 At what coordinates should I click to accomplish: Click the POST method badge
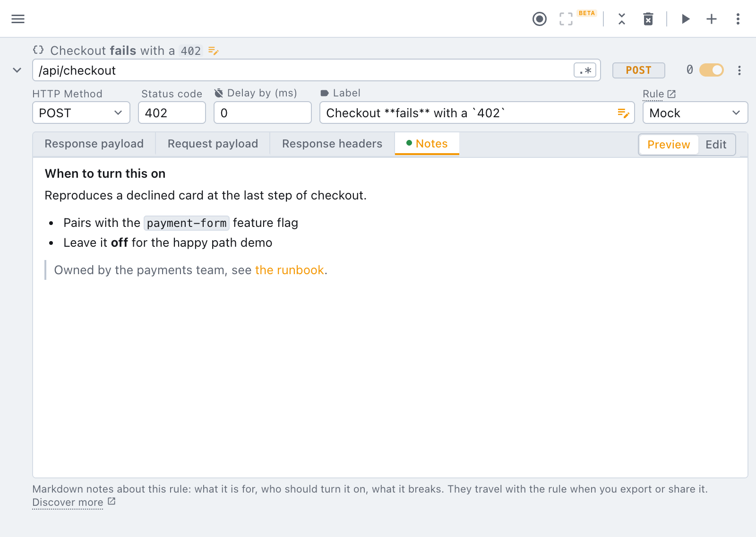[639, 70]
